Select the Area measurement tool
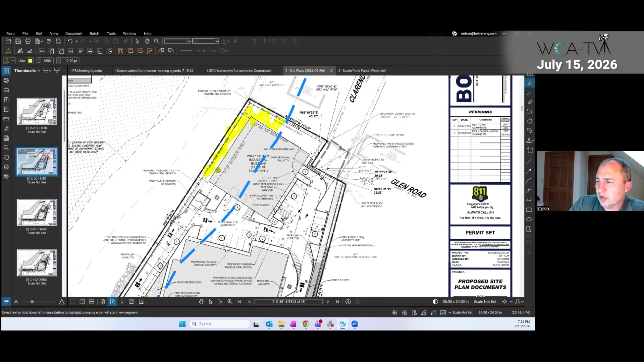The image size is (644, 362). pyautogui.click(x=61, y=51)
